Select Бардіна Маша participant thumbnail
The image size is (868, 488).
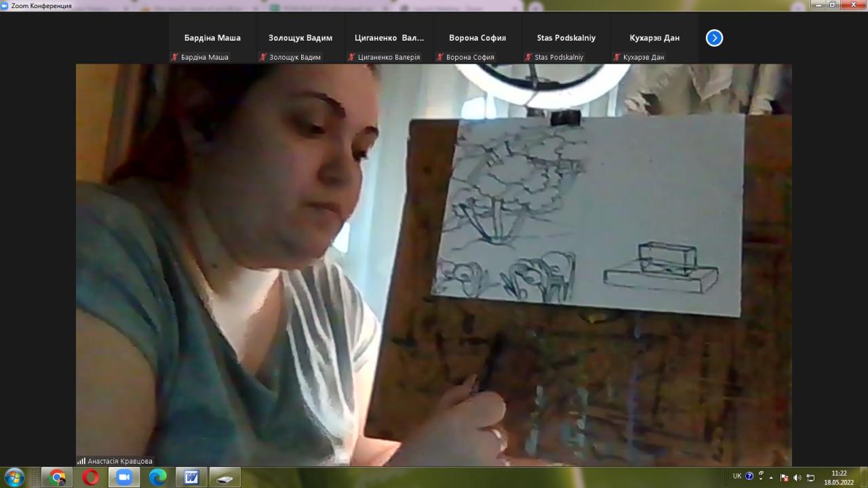[x=212, y=39]
